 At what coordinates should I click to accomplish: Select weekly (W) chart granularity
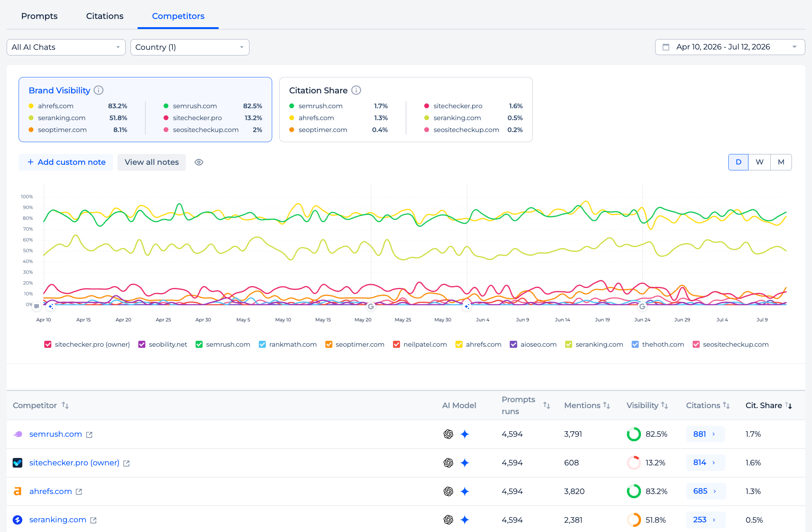pos(760,162)
